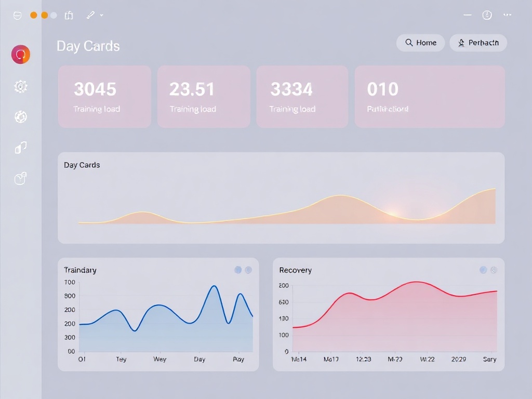The width and height of the screenshot is (532, 399).
Task: Toggle the second dot on Traindary chart
Action: coord(248,270)
